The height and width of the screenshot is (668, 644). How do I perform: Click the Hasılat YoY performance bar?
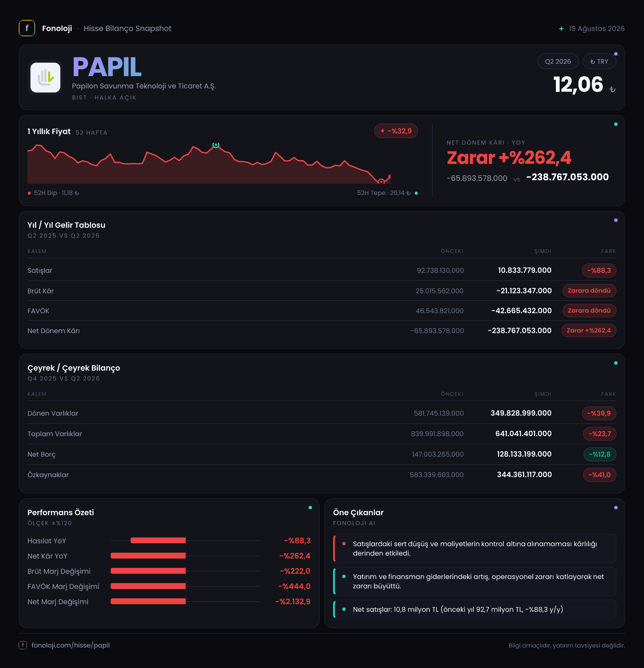point(158,540)
